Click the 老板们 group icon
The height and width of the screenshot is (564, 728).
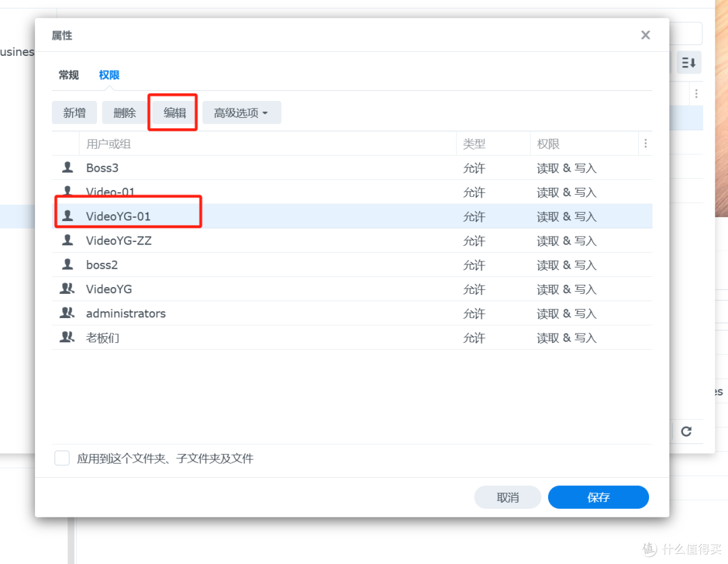(x=67, y=337)
